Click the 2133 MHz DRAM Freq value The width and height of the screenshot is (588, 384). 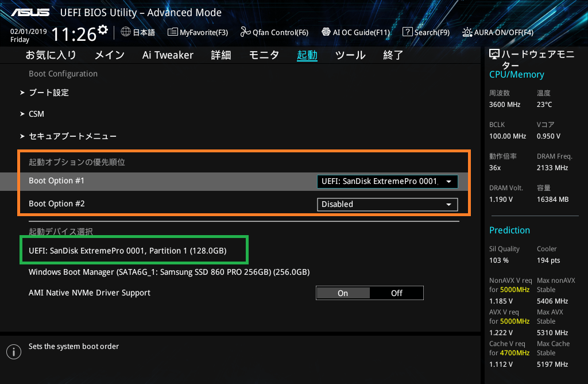552,168
